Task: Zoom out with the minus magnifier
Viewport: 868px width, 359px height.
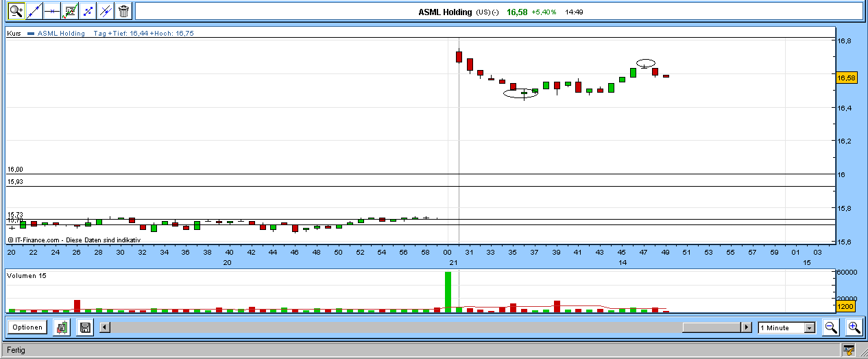Action: click(831, 327)
